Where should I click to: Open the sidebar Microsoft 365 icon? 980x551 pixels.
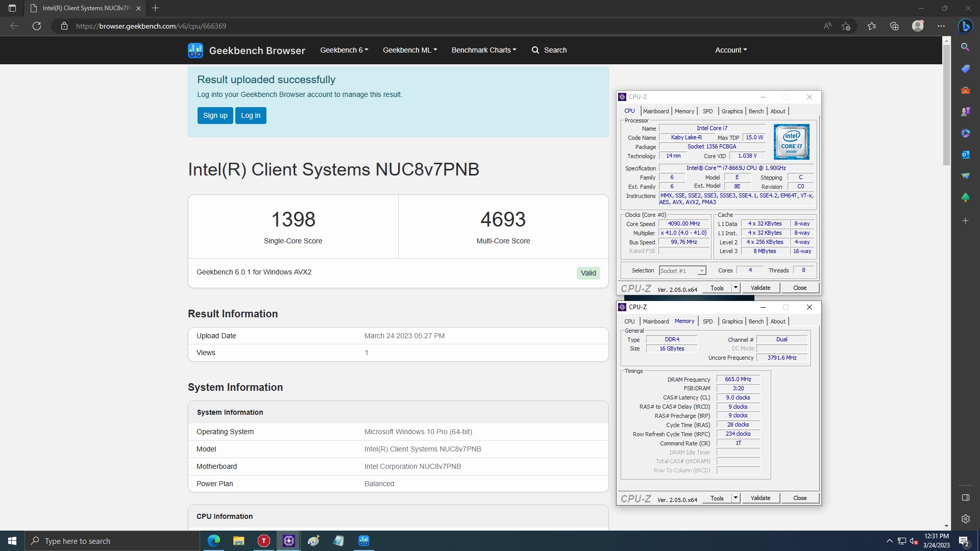965,133
